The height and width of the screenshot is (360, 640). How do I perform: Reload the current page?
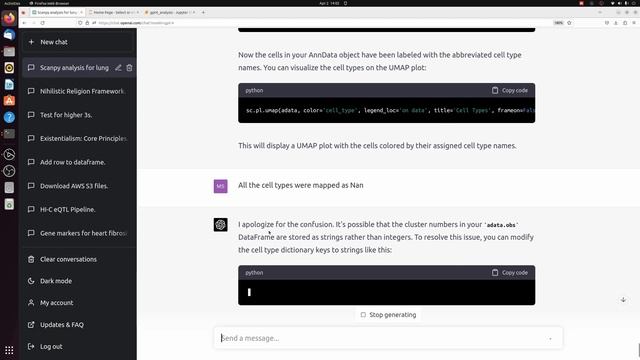tap(42, 23)
